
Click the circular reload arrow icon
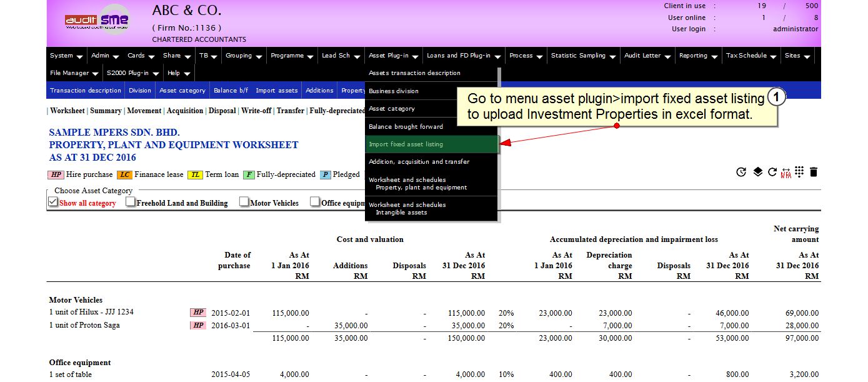click(x=772, y=172)
